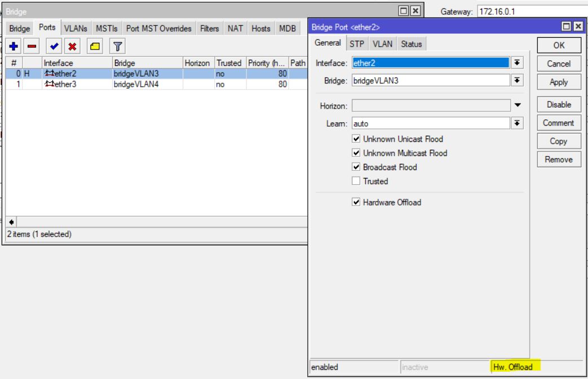The height and width of the screenshot is (379, 588).
Task: Open the NAT tab
Action: click(235, 29)
